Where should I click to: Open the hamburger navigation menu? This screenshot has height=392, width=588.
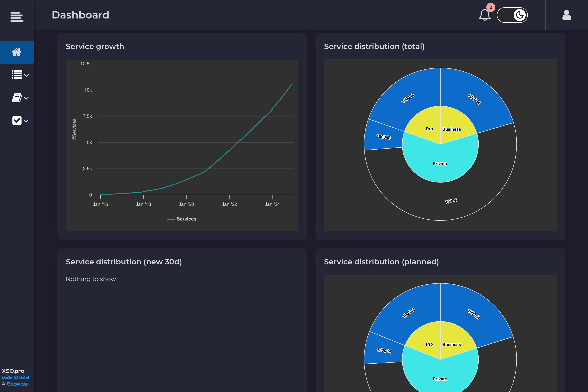point(17,17)
